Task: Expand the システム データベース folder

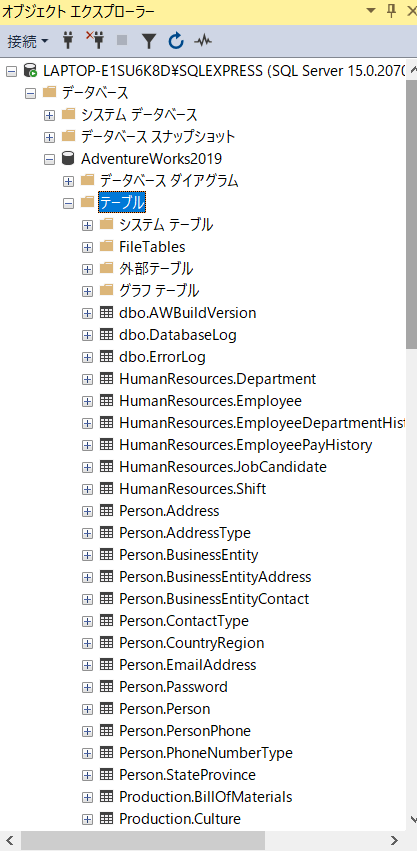Action: pos(49,115)
